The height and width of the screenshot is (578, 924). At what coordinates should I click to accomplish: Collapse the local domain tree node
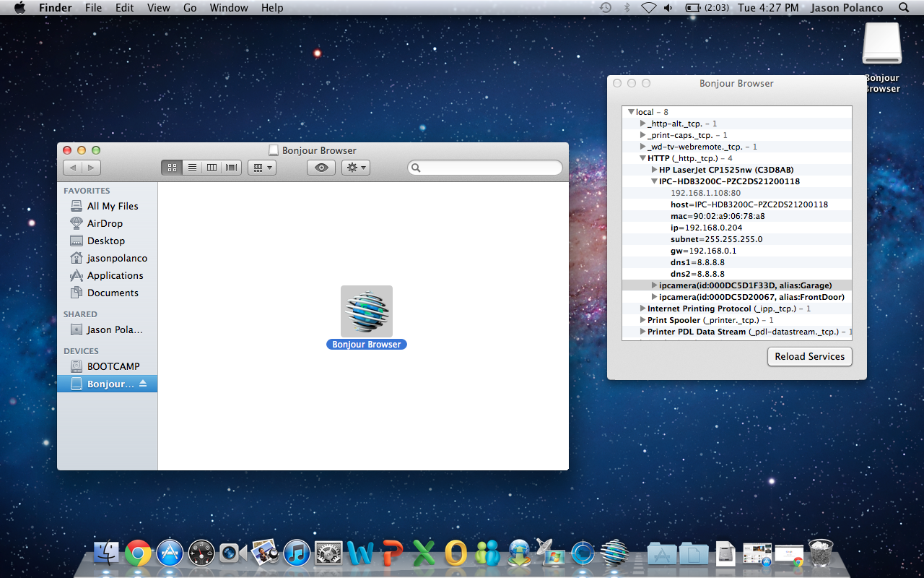[x=631, y=112]
